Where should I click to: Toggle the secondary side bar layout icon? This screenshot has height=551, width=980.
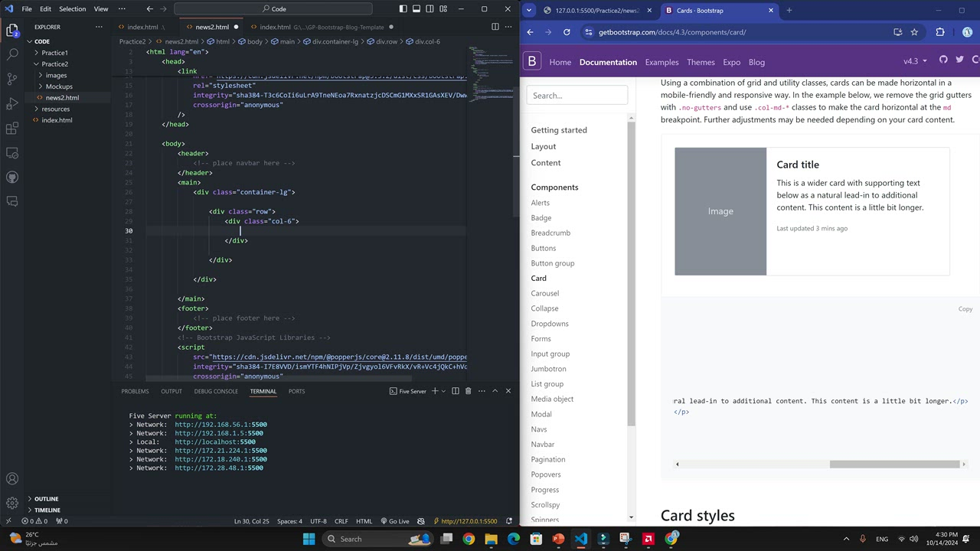point(431,9)
